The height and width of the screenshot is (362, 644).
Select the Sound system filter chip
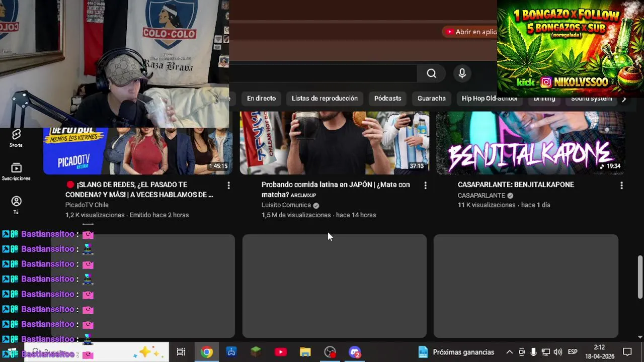(x=591, y=99)
